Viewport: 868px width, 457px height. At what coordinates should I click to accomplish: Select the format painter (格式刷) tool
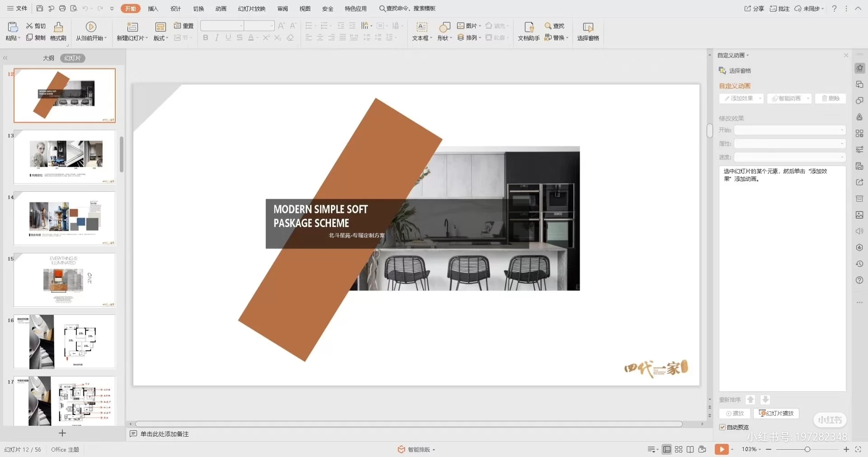58,31
